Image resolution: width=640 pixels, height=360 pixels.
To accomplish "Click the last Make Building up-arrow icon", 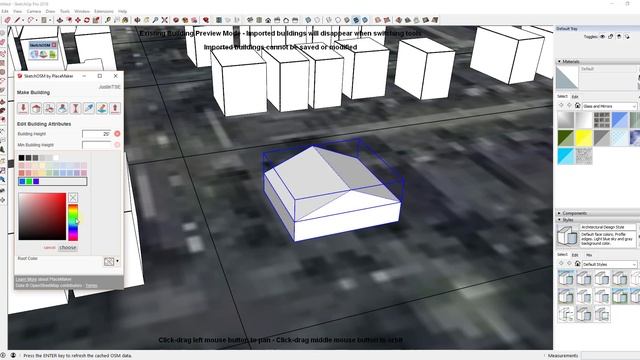I will (115, 108).
